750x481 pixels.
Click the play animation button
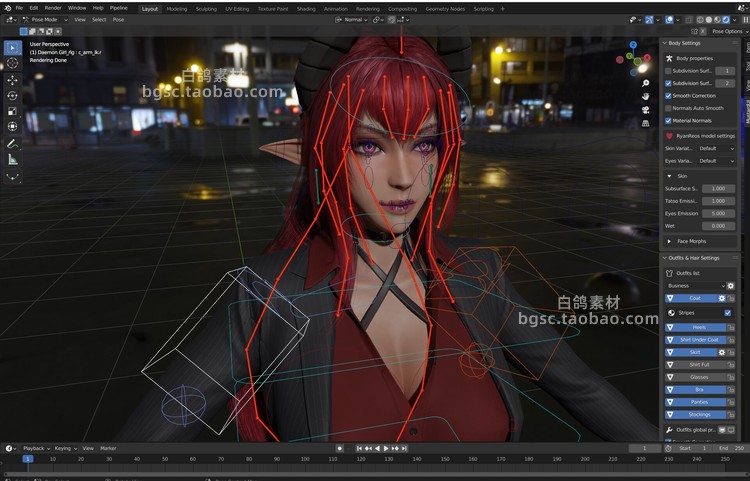(386, 448)
